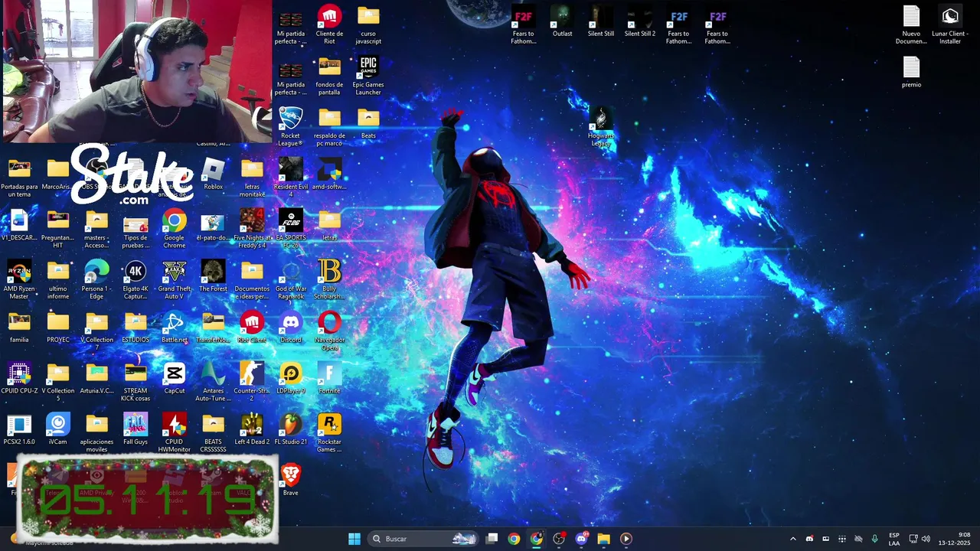
Task: Select the Fall Guys desktop icon
Action: pos(136,429)
